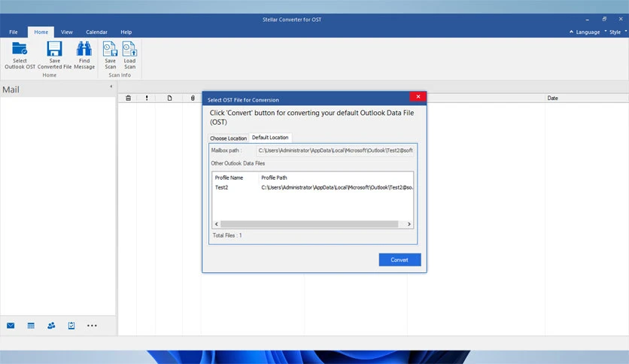Switch to the Home ribbon tab
629x364 pixels.
click(41, 32)
